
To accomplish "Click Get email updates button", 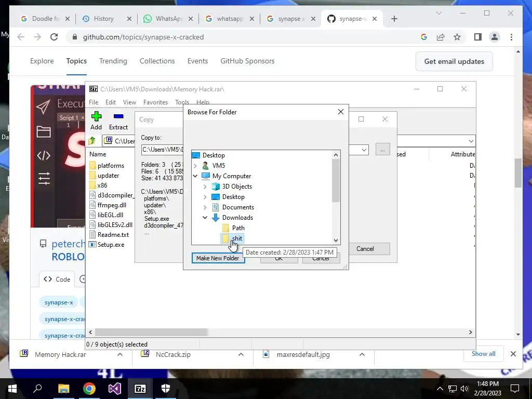I will click(x=454, y=61).
